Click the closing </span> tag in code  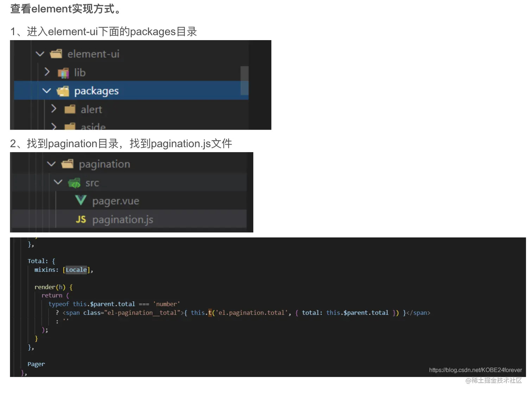click(418, 313)
